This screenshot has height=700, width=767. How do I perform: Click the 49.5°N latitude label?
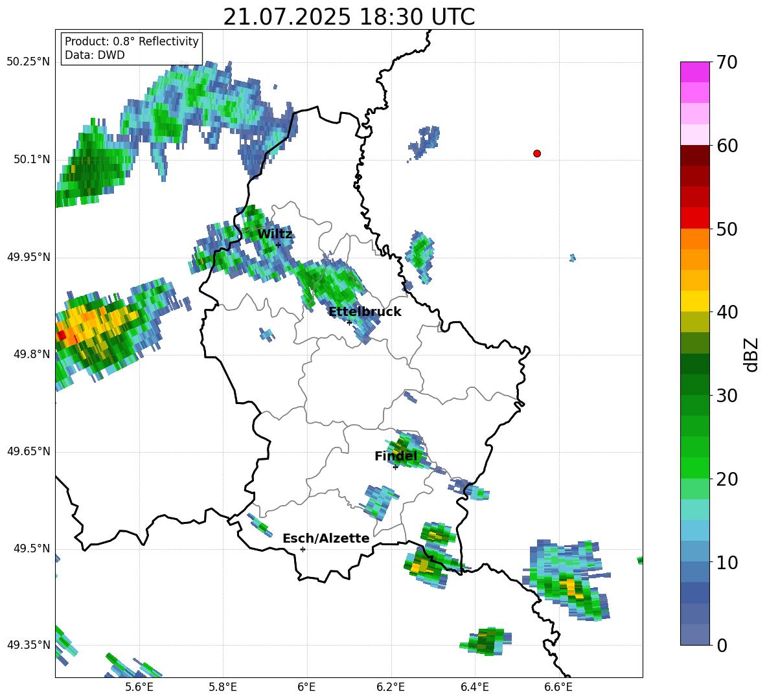32,548
